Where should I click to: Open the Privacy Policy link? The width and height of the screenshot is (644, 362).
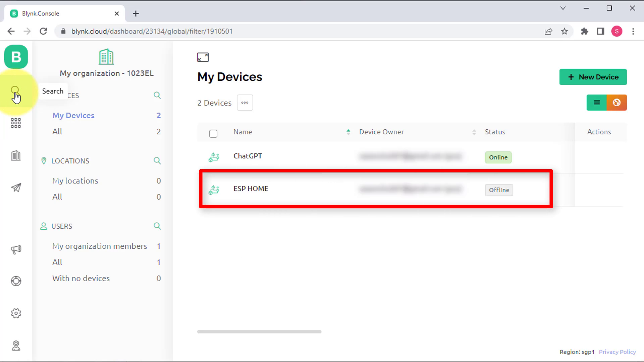click(617, 352)
